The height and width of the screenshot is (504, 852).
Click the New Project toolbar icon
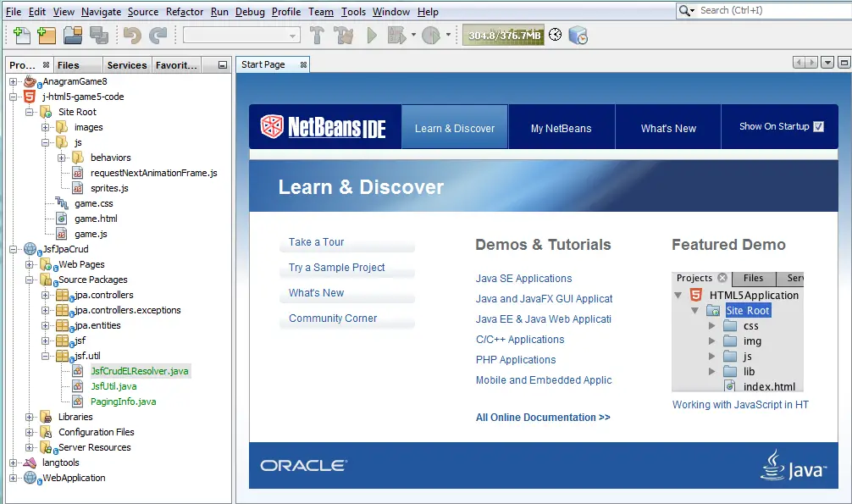47,36
